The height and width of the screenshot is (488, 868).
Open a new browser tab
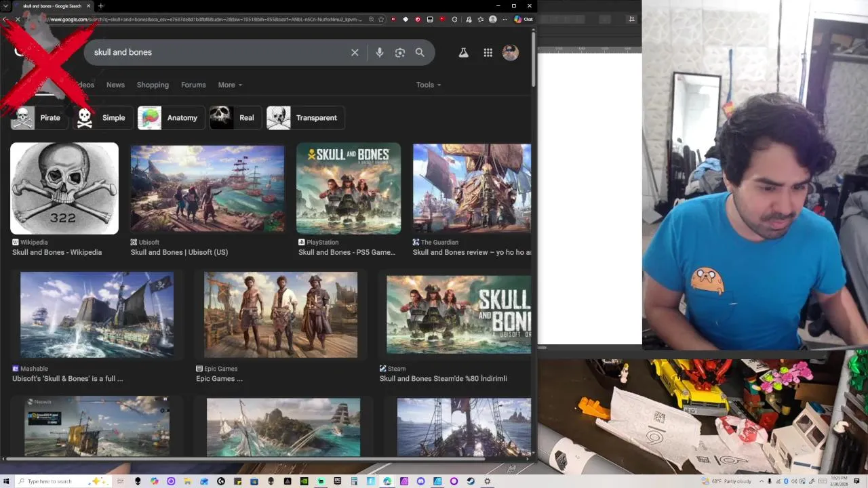coord(100,6)
